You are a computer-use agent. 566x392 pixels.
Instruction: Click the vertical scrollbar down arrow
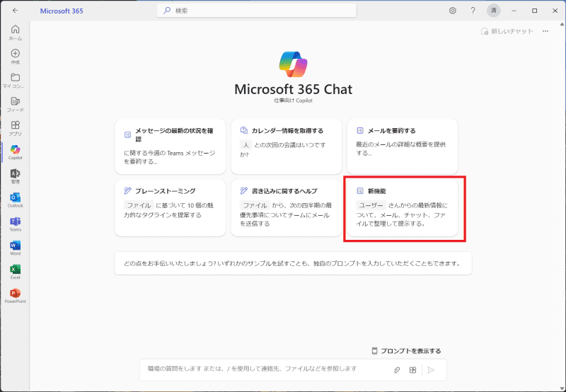pos(562,388)
